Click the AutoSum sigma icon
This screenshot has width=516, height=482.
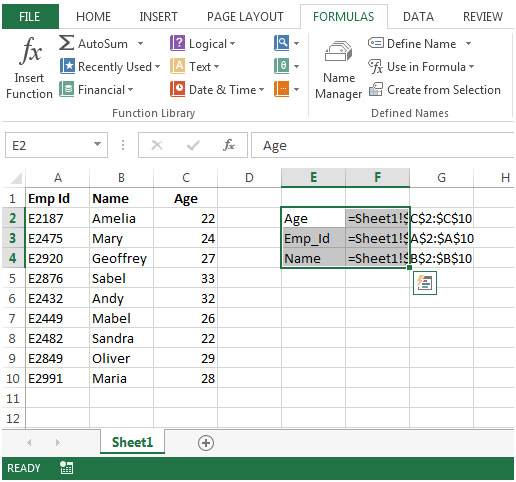click(66, 43)
